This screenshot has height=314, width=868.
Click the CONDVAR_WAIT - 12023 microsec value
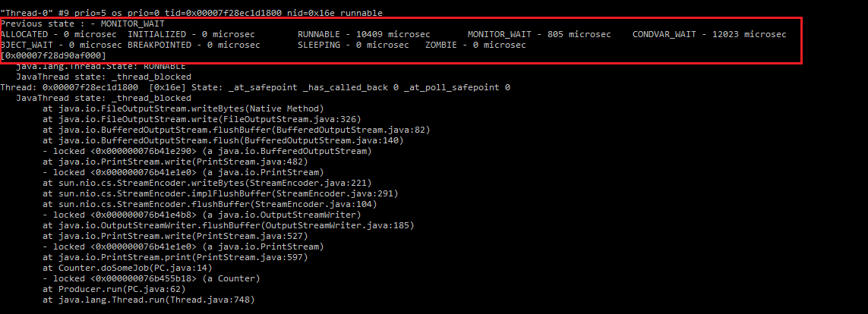pos(709,34)
